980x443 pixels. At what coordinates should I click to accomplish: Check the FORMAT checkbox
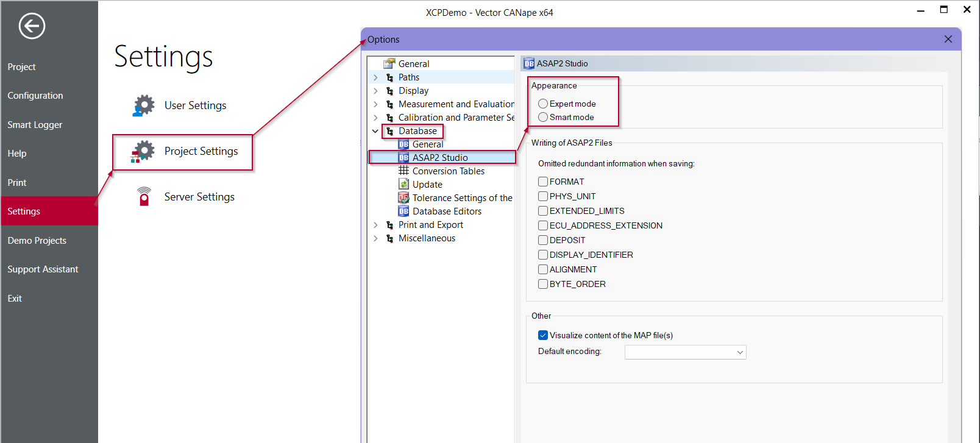[x=543, y=182]
